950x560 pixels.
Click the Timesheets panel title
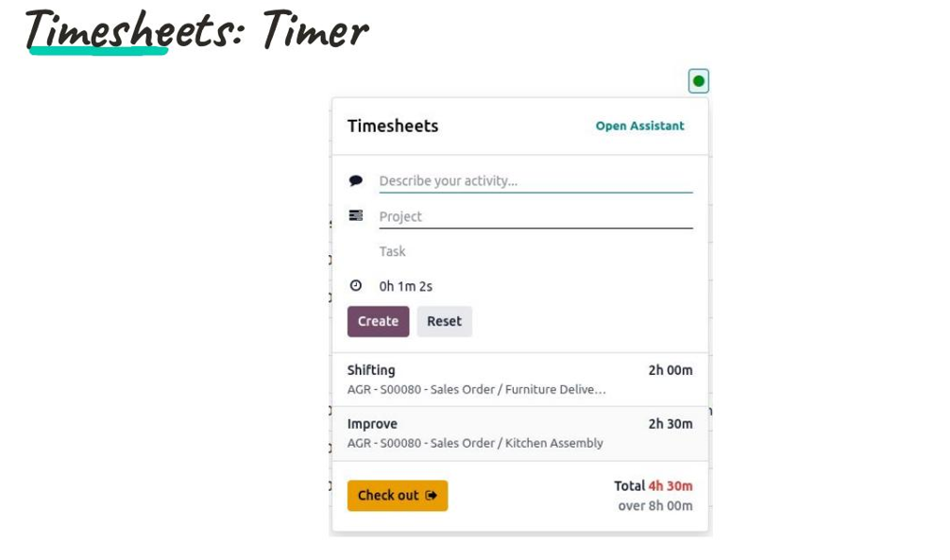[x=392, y=126]
